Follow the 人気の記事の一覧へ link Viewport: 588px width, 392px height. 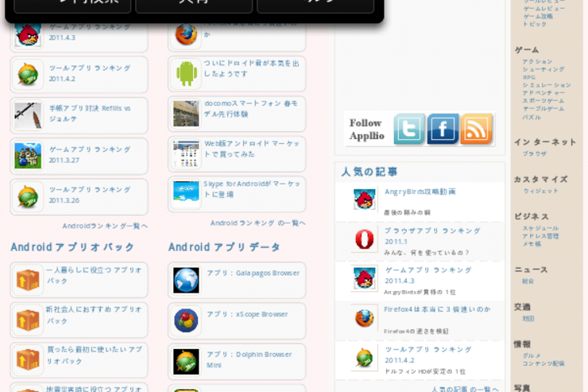465,389
